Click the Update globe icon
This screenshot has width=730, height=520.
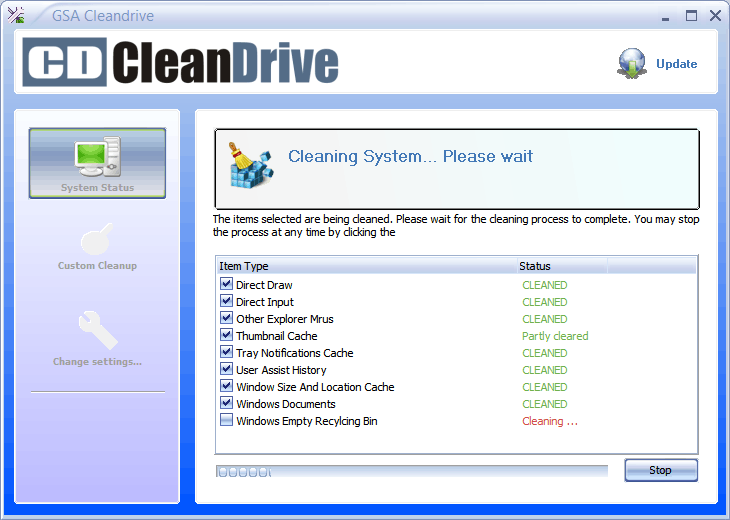[632, 63]
